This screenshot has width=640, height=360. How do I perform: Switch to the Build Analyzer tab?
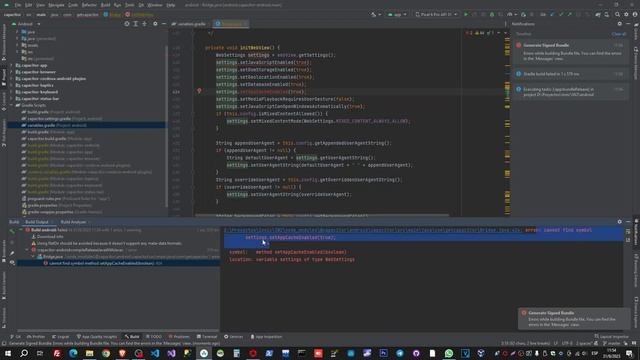pos(73,222)
